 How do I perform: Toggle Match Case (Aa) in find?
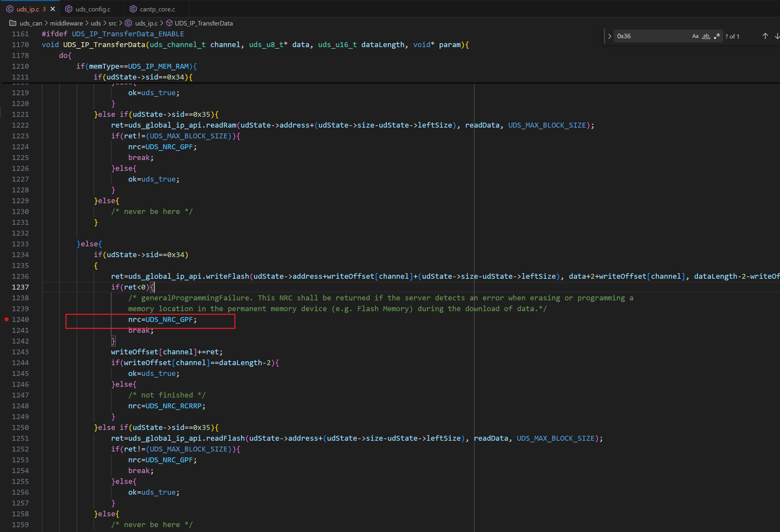[696, 36]
